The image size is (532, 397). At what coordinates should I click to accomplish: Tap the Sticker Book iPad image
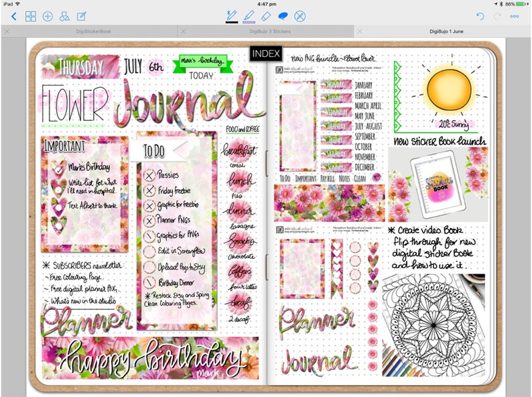pyautogui.click(x=438, y=184)
